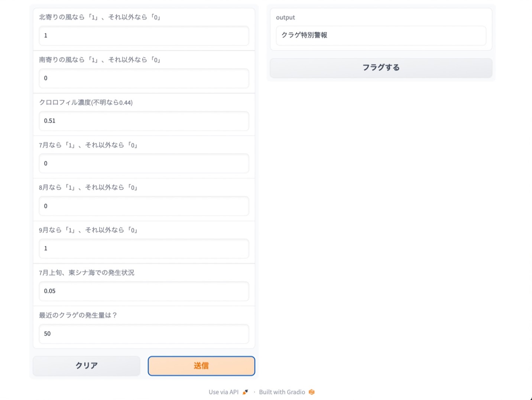Click the output label above the result box
This screenshot has height=400, width=532.
[x=285, y=17]
